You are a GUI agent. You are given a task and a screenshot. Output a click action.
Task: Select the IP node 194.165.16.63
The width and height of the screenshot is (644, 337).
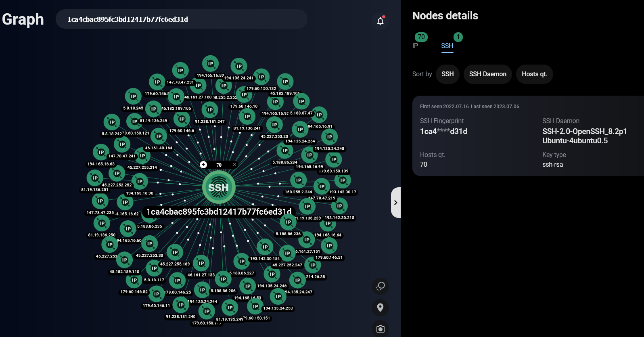pyautogui.click(x=101, y=152)
